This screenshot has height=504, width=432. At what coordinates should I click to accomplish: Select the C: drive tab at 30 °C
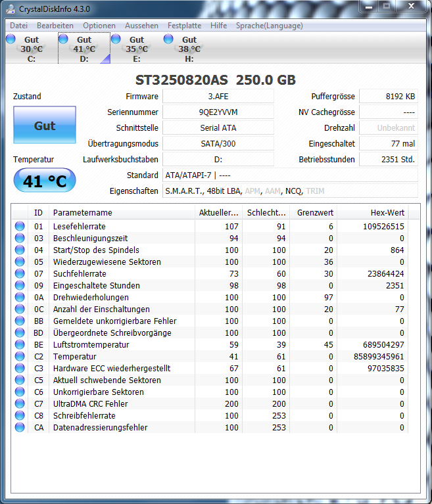click(x=32, y=49)
